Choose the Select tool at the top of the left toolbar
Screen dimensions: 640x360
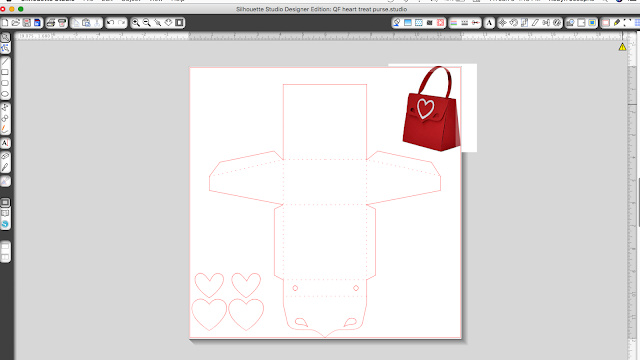[x=5, y=38]
